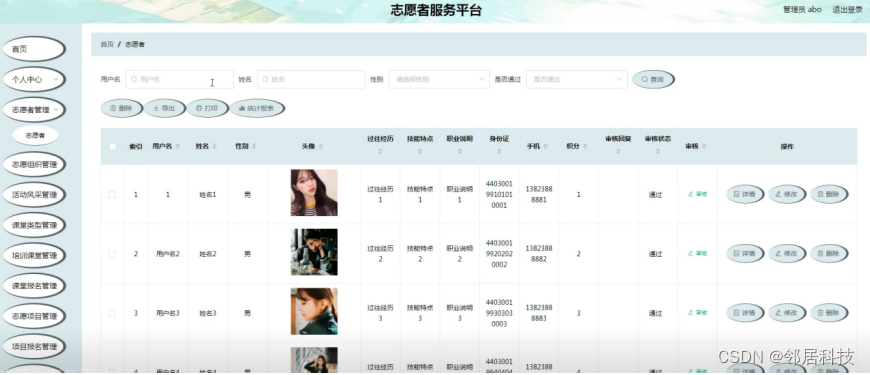Viewport: 870px width, 375px height.
Task: Check the checkbox for row 姓名1
Action: tap(112, 195)
